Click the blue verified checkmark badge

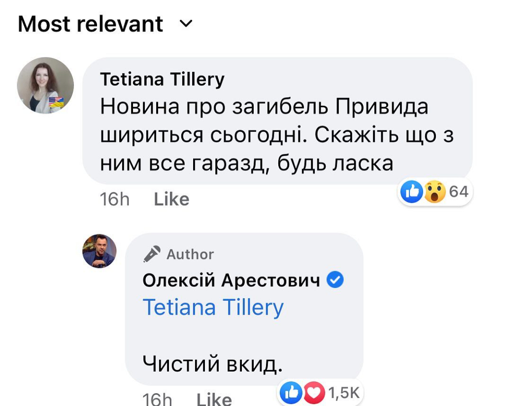coord(335,281)
